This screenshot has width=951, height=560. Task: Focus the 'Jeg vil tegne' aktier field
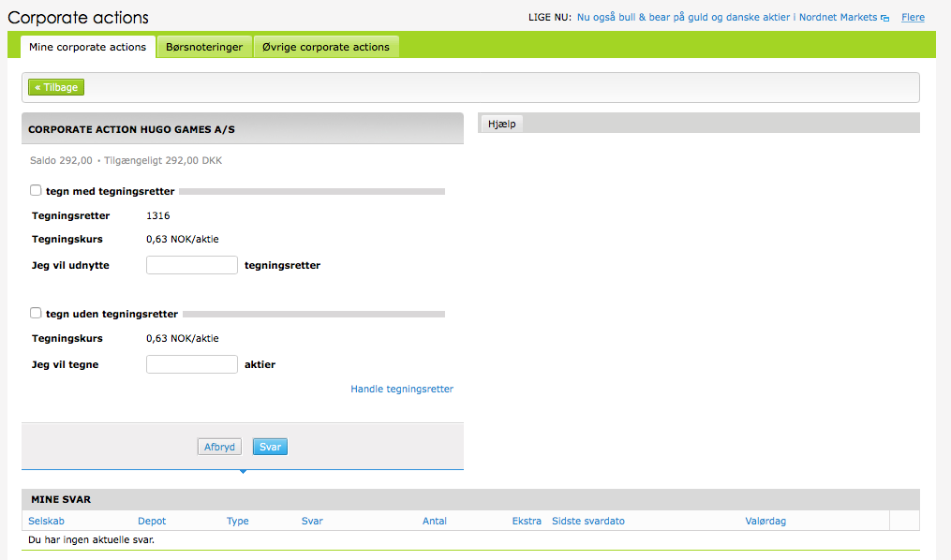click(192, 364)
